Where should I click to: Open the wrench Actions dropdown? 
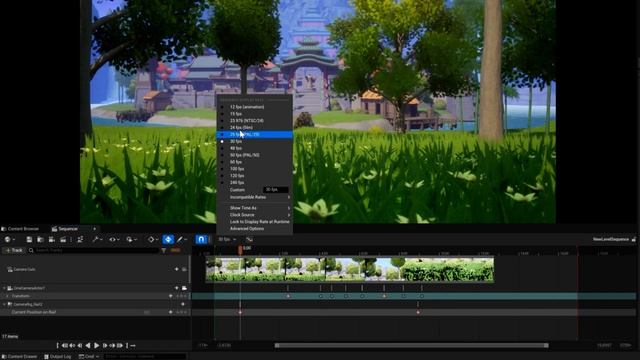point(97,240)
